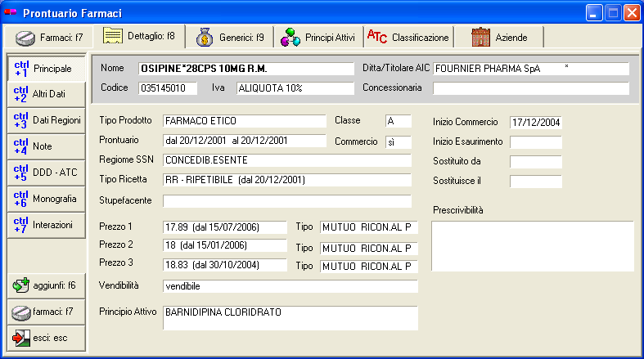Open the Altri Dati side tab
Screen dimensions: 644x359
coord(47,94)
